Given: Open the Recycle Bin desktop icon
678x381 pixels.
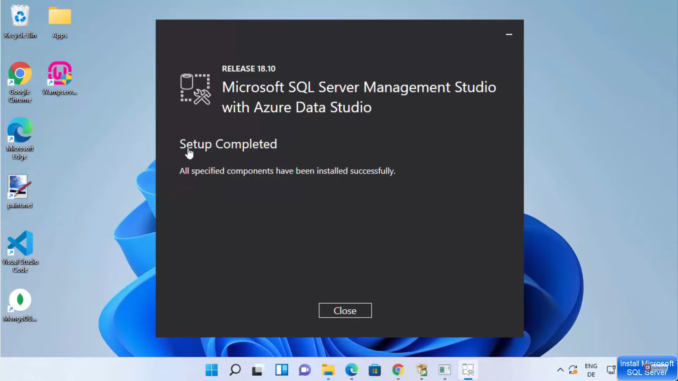Looking at the screenshot, I should [x=20, y=22].
